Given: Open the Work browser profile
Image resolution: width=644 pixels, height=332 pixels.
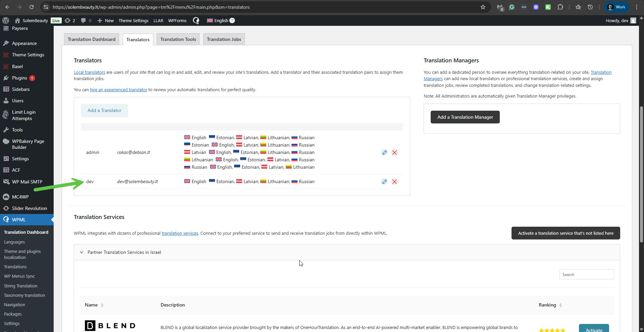Looking at the screenshot, I should (616, 7).
